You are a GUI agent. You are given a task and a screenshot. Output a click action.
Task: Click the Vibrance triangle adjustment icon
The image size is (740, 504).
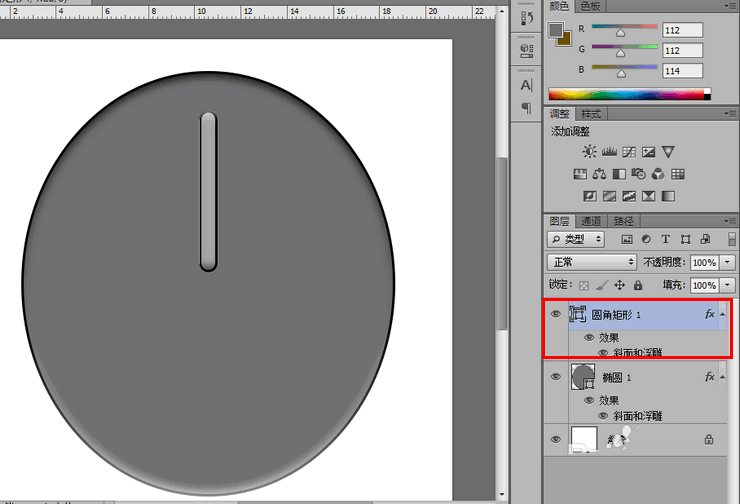pos(668,152)
